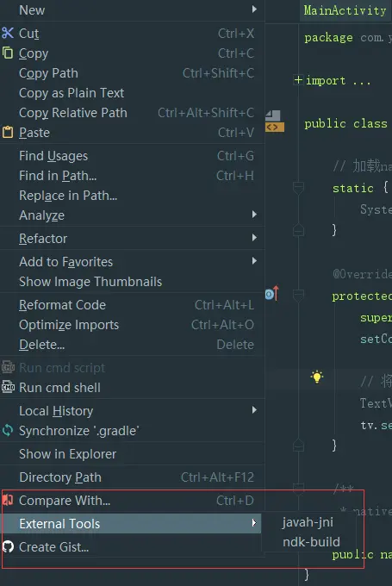This screenshot has width=392, height=586.
Task: Click the Compare With diff icon
Action: (8, 500)
